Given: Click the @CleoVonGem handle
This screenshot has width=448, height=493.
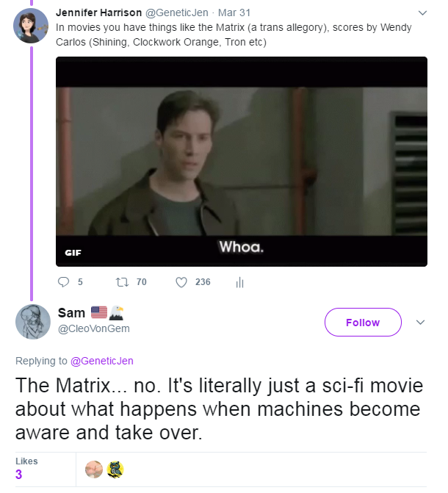Looking at the screenshot, I should point(94,328).
